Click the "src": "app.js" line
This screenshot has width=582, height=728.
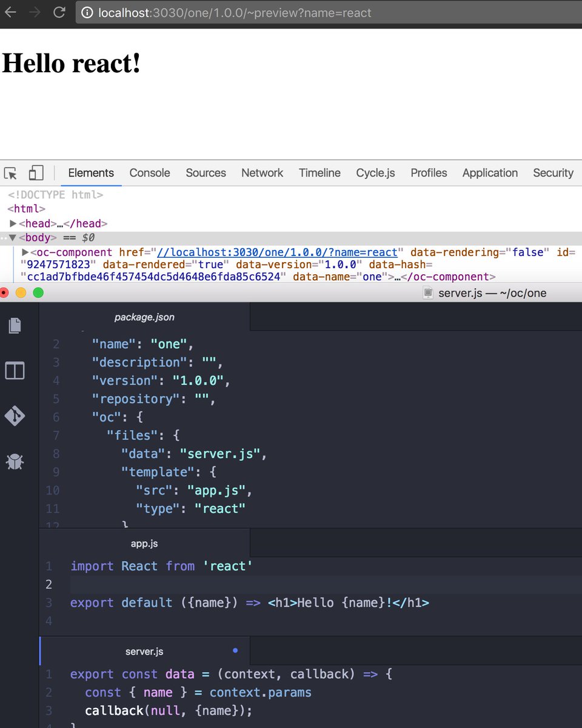[194, 490]
